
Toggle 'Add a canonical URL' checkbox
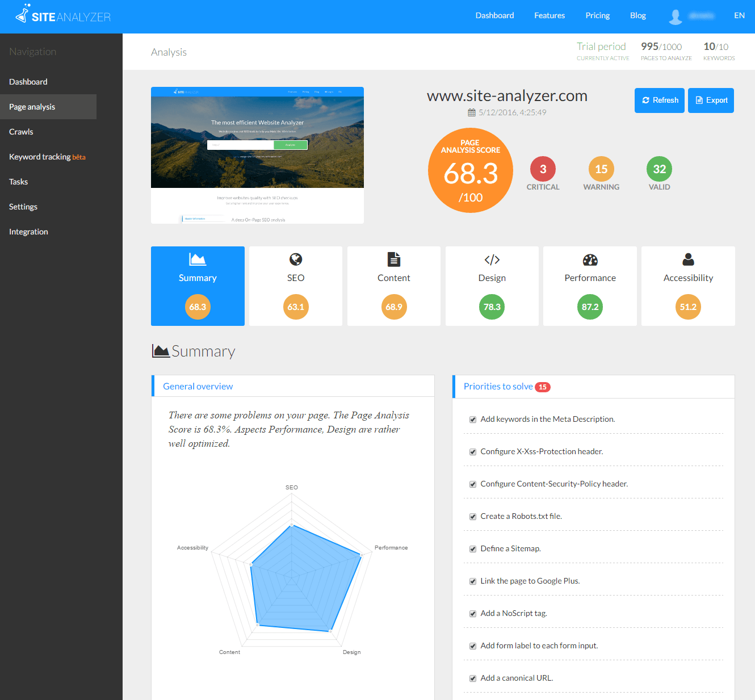pos(473,678)
